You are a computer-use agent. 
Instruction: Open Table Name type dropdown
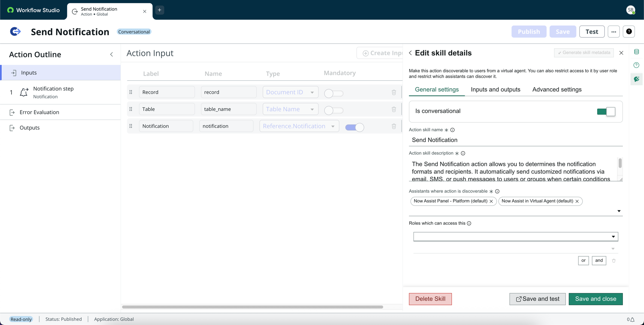tap(290, 109)
